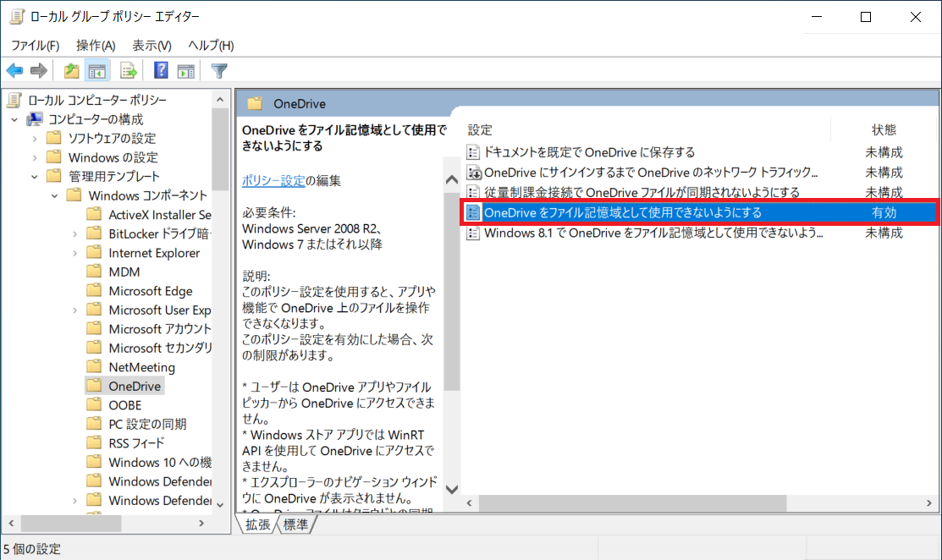Screen dimensions: 942x560
Task: Click the policy icon for Windows 8.1 で OneDrive row
Action: (x=473, y=233)
